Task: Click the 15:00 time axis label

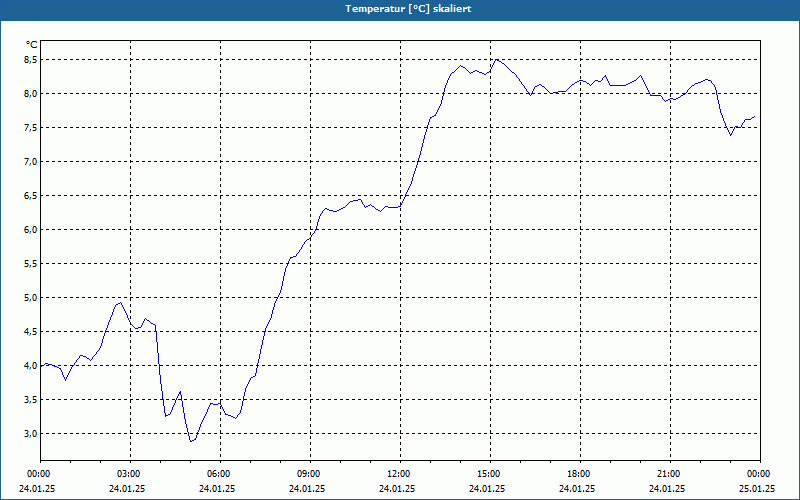Action: 488,474
